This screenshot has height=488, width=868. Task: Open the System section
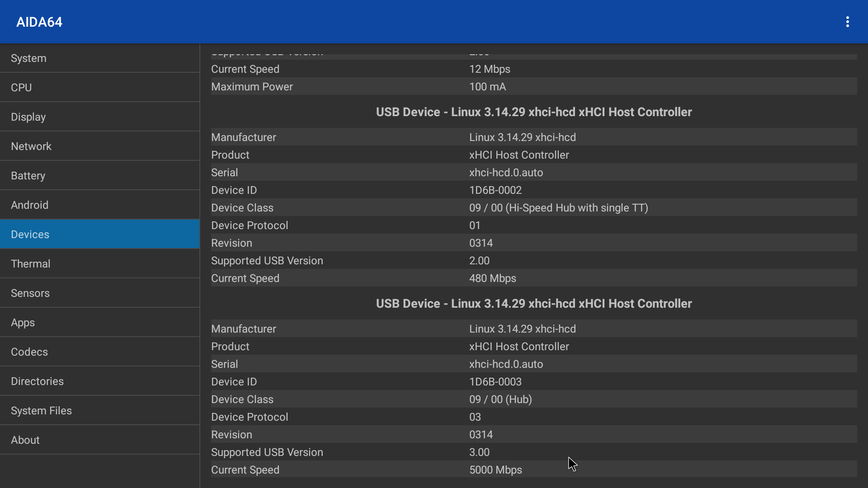[x=99, y=58]
